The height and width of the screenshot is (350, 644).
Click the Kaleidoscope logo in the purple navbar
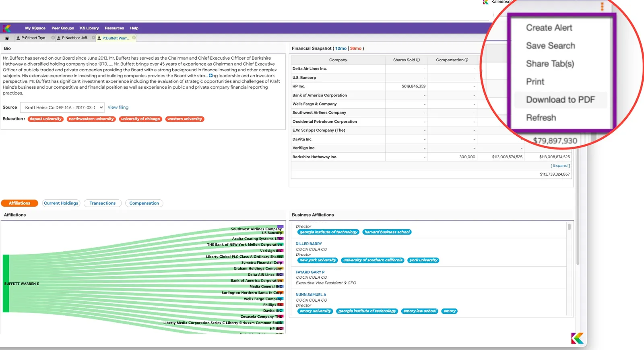tap(7, 28)
